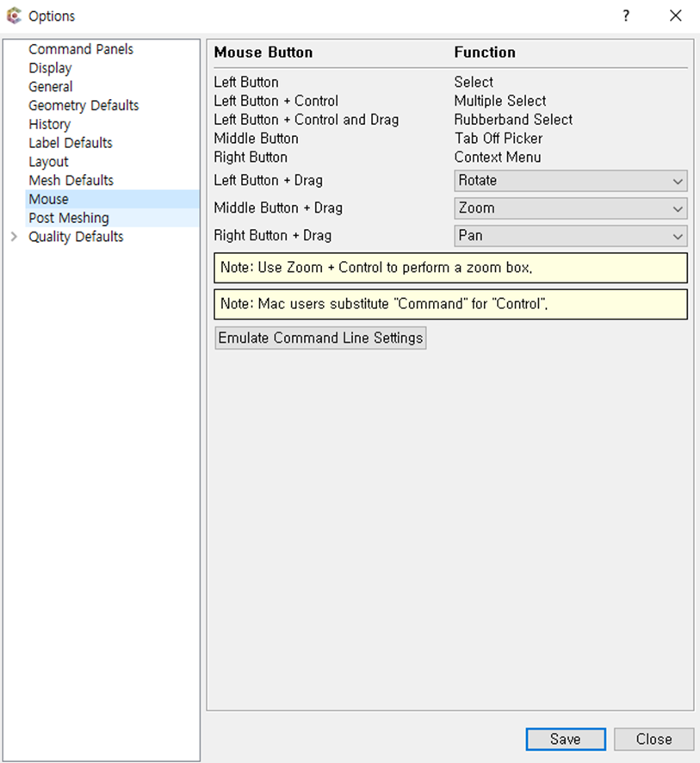Save the mouse options
The width and height of the screenshot is (700, 763).
(x=566, y=739)
